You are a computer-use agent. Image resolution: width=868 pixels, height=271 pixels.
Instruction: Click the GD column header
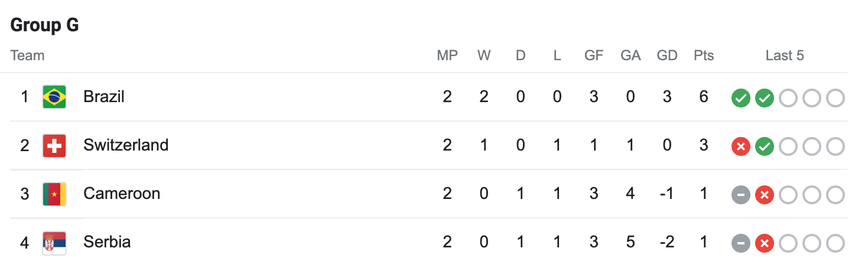pyautogui.click(x=667, y=56)
